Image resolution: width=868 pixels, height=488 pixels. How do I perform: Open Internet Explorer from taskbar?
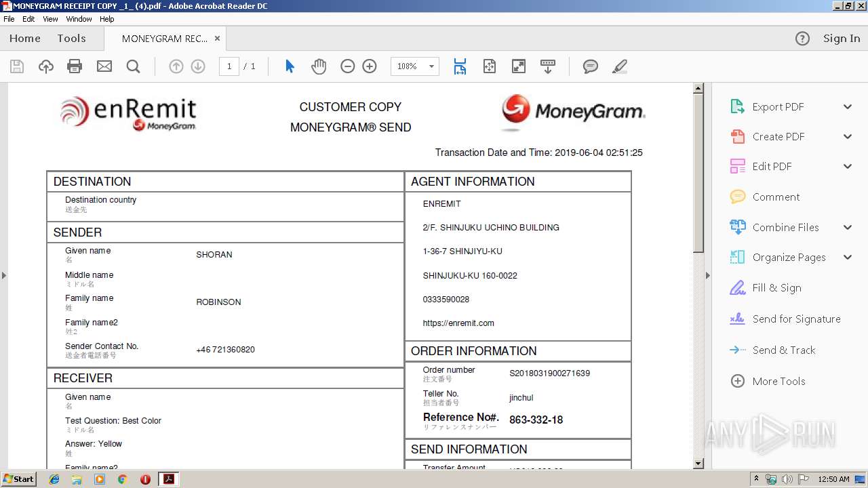tap(54, 479)
